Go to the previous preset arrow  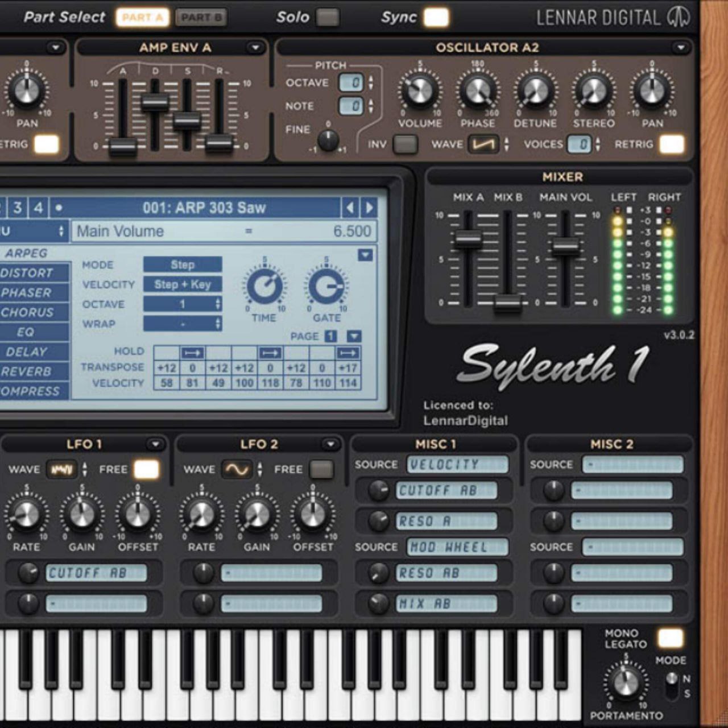point(350,208)
